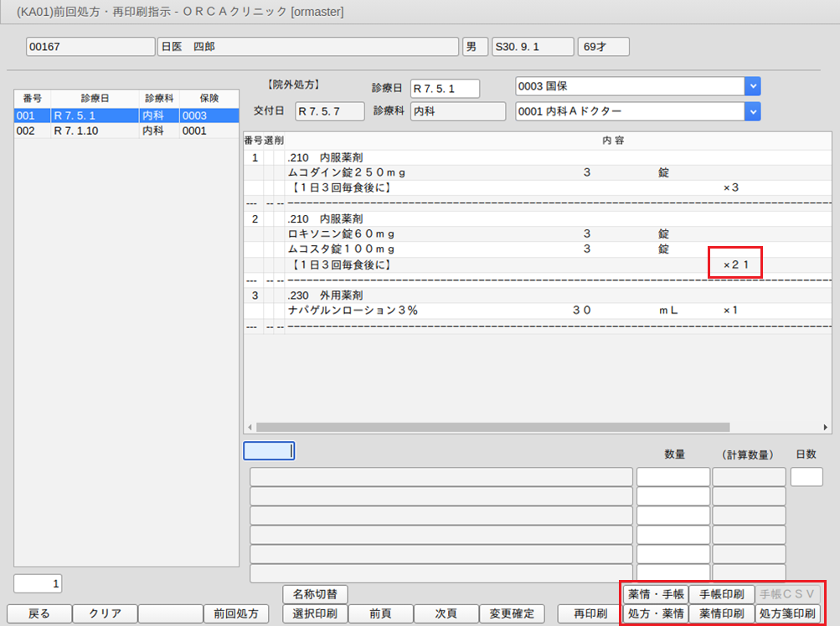Go to next page with 次頁
Image resolution: width=840 pixels, height=626 pixels.
[446, 613]
